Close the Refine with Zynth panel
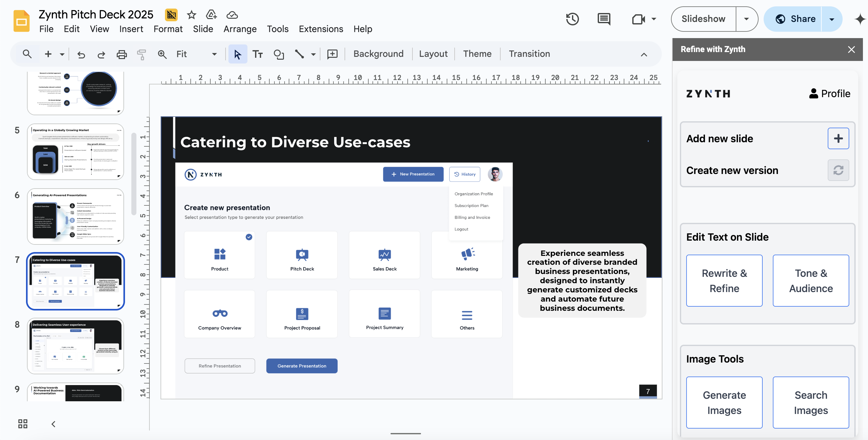 tap(851, 50)
